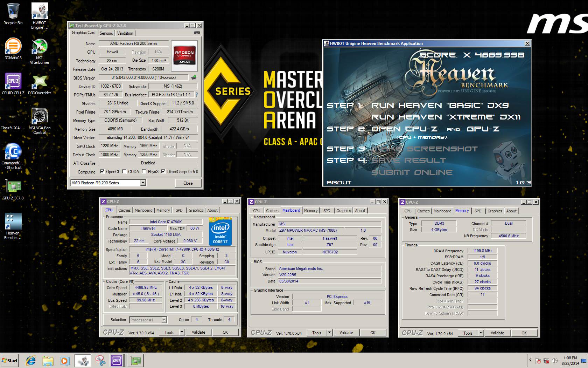Open Heaven Benchmark desktop icon
This screenshot has width=588, height=368.
click(13, 226)
